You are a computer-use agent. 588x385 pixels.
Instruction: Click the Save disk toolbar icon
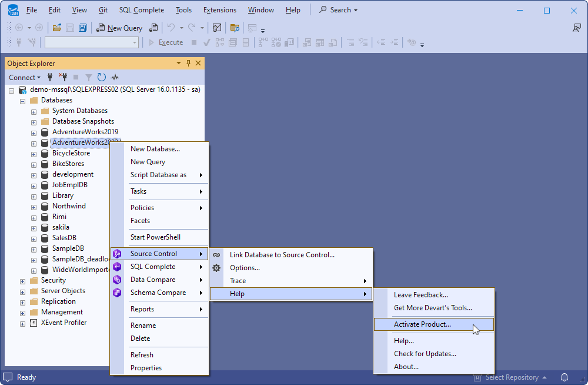click(70, 28)
